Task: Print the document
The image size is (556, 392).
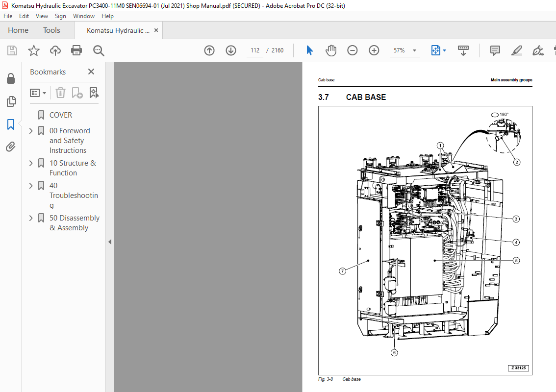Action: point(76,50)
